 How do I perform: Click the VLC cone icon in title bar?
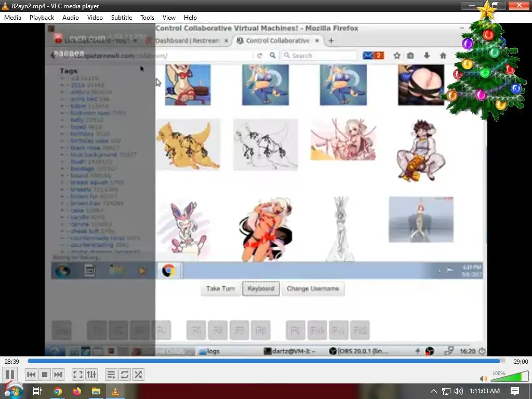5,6
